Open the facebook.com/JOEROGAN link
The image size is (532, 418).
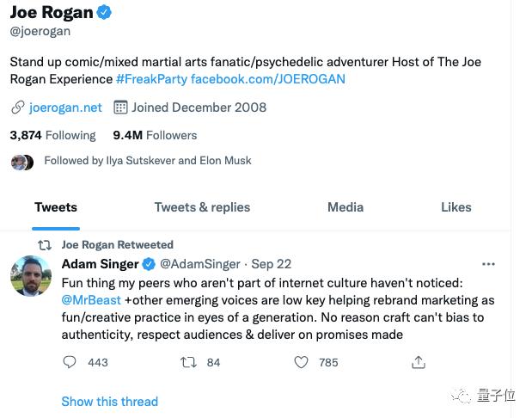[x=267, y=79]
